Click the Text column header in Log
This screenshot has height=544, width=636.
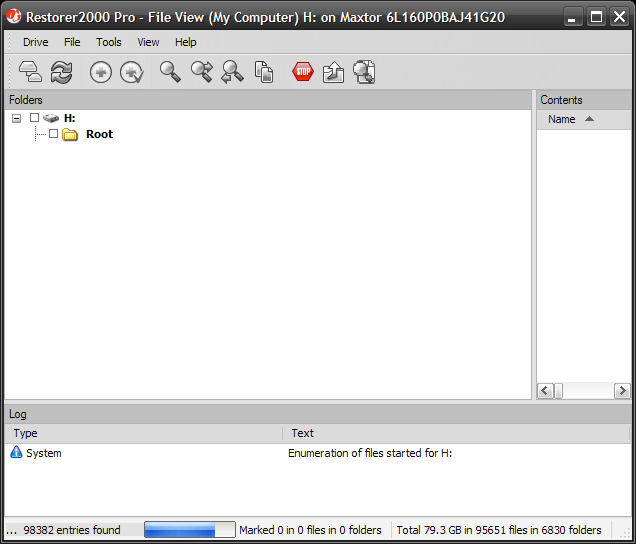point(456,433)
